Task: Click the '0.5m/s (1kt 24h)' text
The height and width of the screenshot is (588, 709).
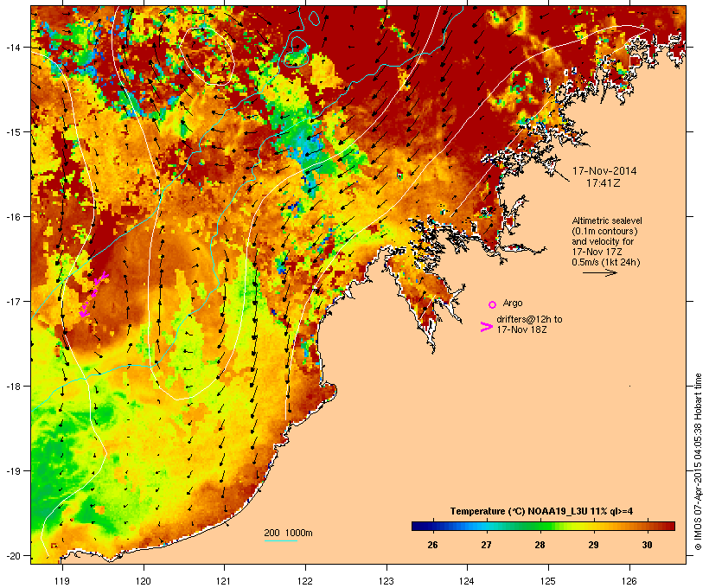Action: (606, 262)
